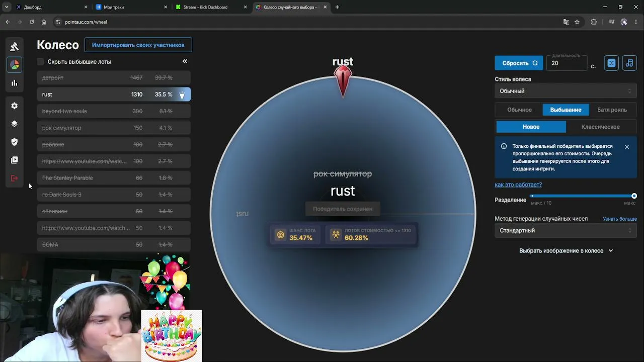Select the 'детройт' lot row
This screenshot has height=362, width=644.
coord(114,78)
